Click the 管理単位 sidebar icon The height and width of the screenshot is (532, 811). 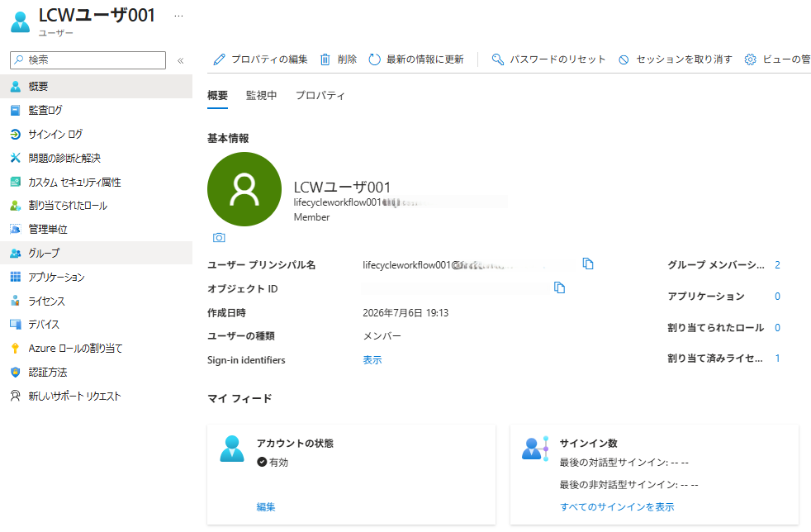click(x=16, y=230)
